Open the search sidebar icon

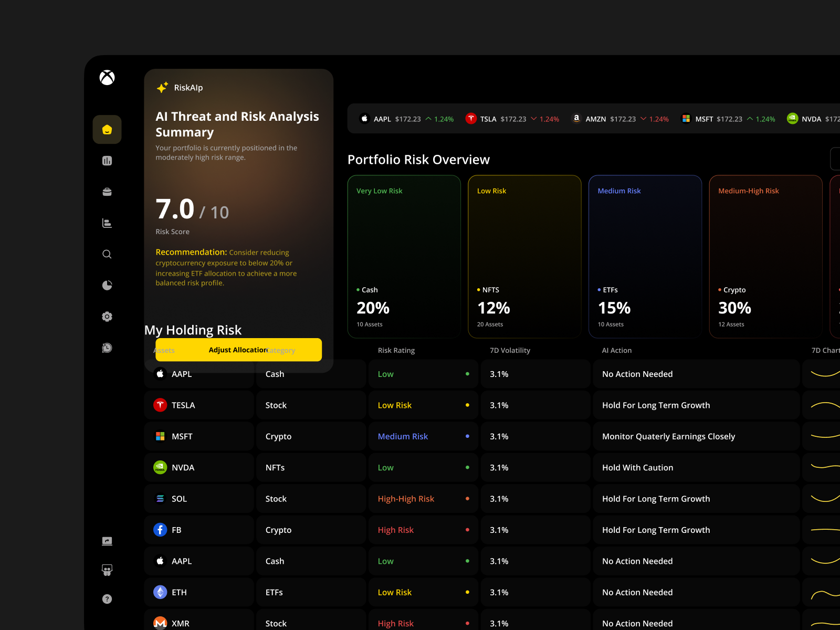pyautogui.click(x=107, y=254)
